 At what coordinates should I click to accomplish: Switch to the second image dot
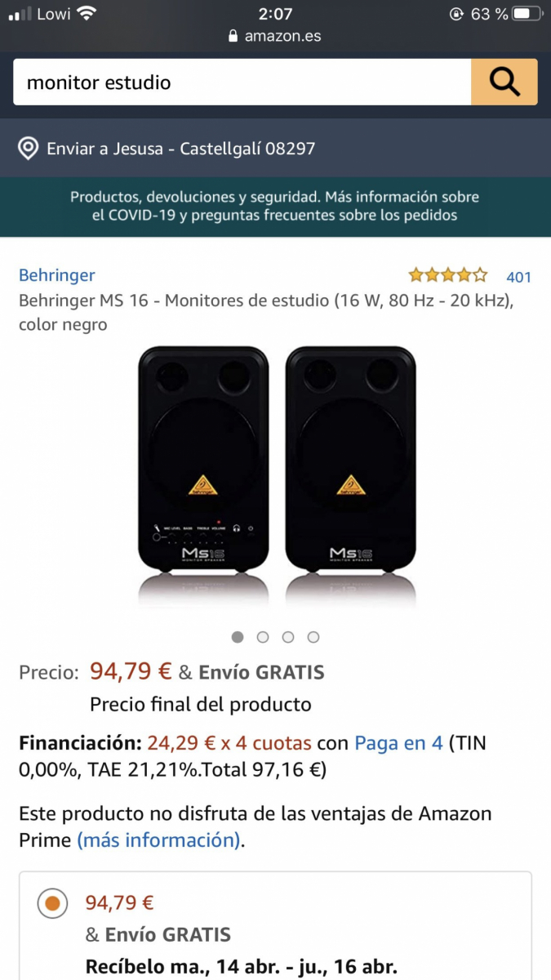[x=263, y=637]
